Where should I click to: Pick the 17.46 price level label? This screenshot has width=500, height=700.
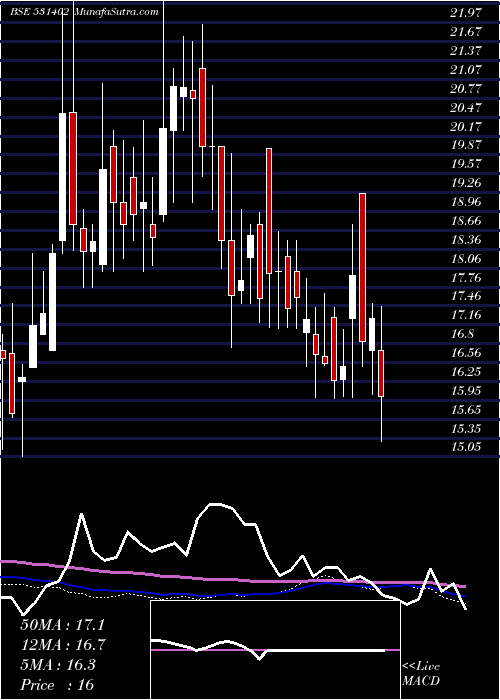(466, 296)
